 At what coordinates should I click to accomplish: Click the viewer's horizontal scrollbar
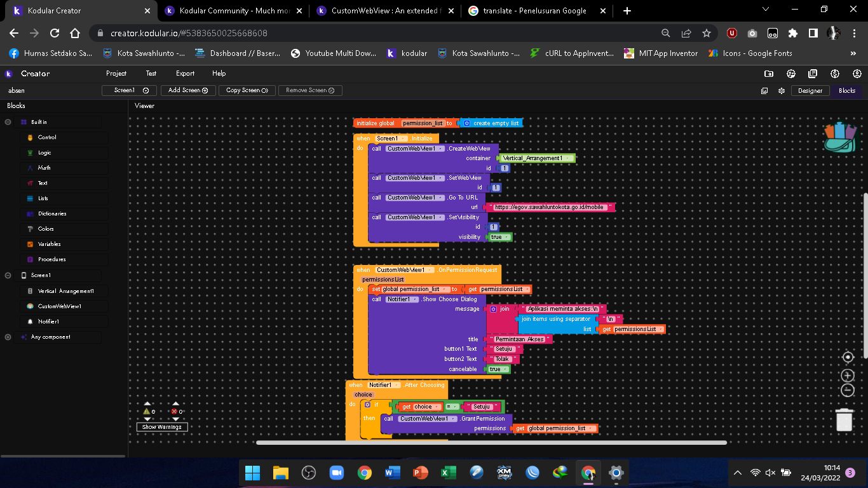click(x=489, y=441)
